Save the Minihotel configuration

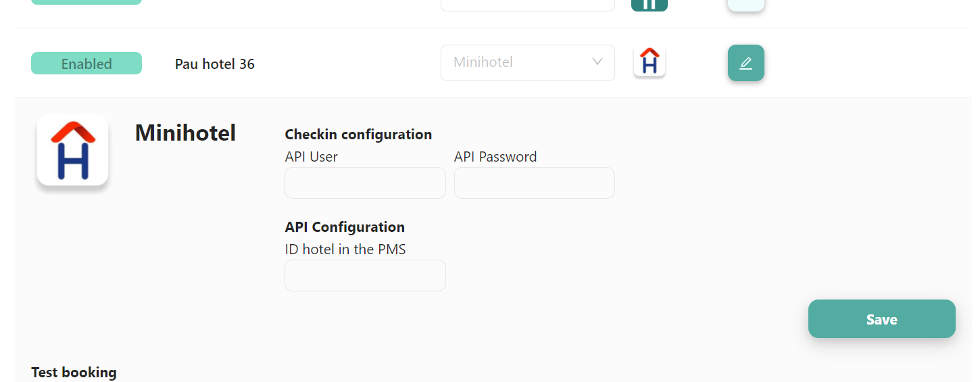[x=882, y=319]
